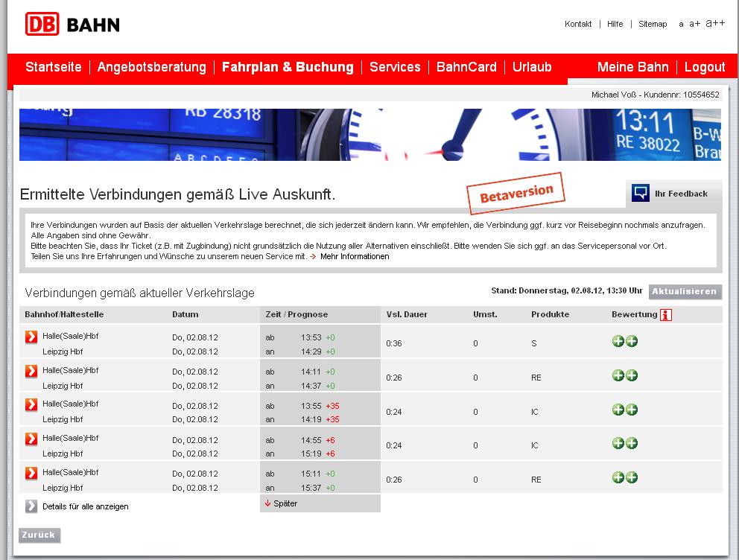Click the delayed departure time 13:55
The image size is (739, 560).
click(x=311, y=406)
